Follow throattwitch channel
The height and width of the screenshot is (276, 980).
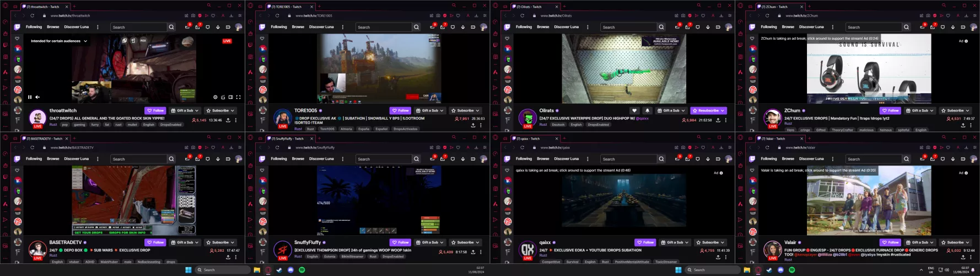155,110
